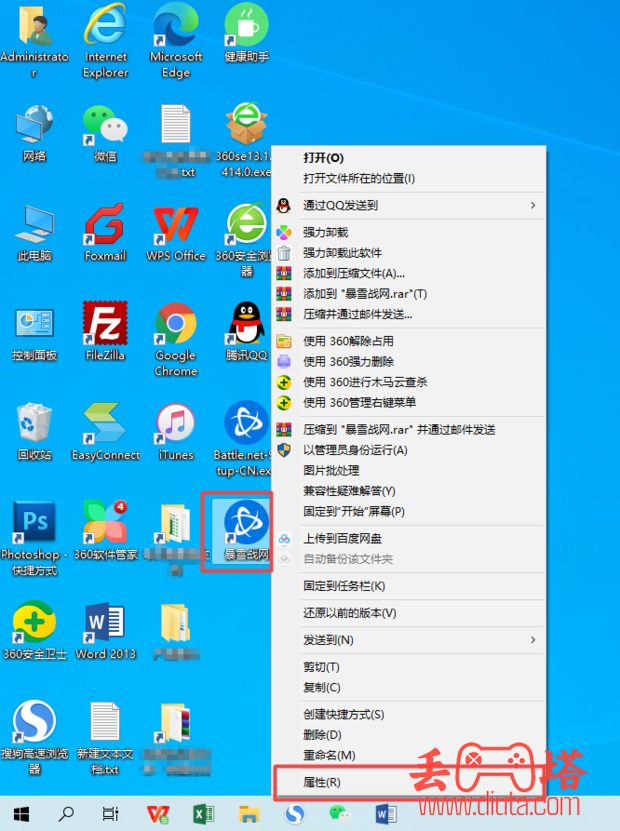Image resolution: width=620 pixels, height=831 pixels.
Task: Choose 以管理员身份运行(A) menu entry
Action: pyautogui.click(x=409, y=450)
